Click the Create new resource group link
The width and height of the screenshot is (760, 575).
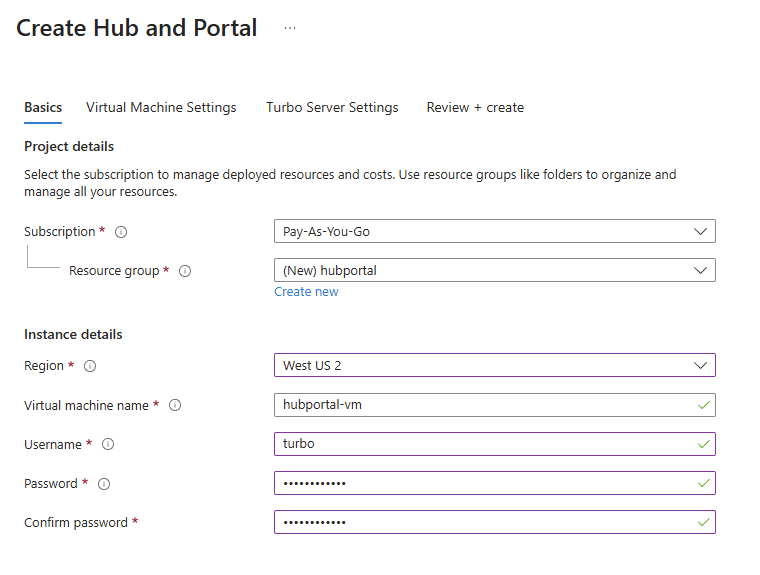(x=306, y=292)
